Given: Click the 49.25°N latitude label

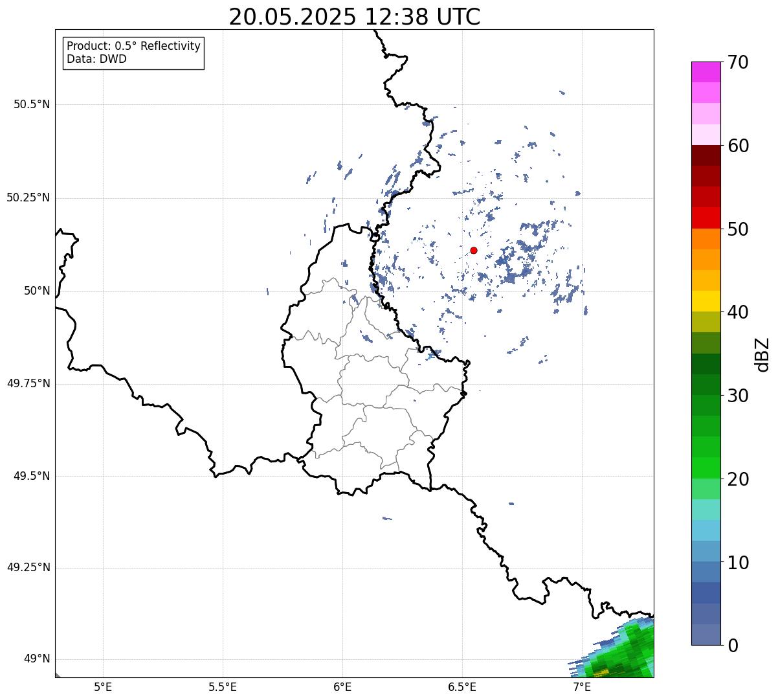Looking at the screenshot, I should coord(28,567).
